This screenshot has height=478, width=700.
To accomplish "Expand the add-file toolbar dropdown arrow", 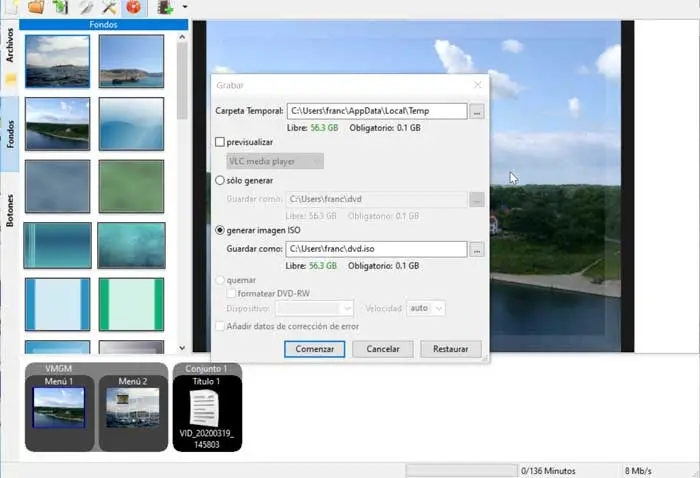I will pos(185,7).
